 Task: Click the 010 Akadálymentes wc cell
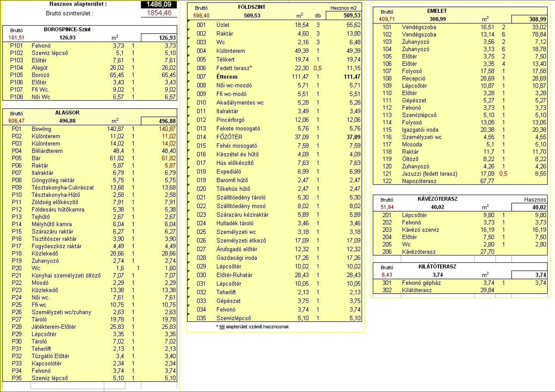(x=240, y=103)
